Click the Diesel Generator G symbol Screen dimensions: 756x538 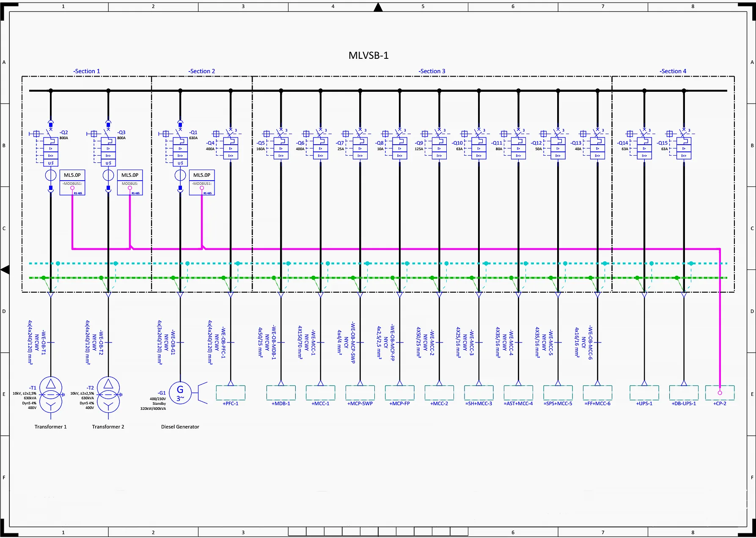pos(180,393)
